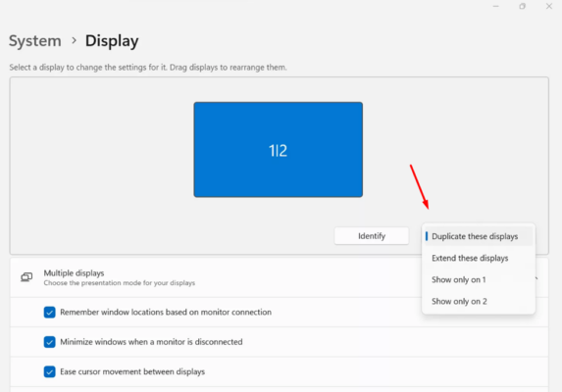
Task: Click the red arrow annotation
Action: click(420, 187)
